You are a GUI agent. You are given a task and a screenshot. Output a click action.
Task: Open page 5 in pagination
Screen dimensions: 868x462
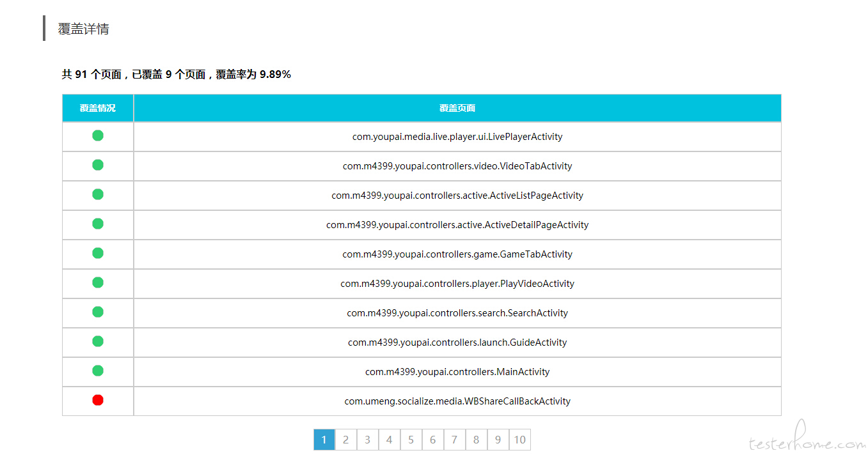pos(411,440)
